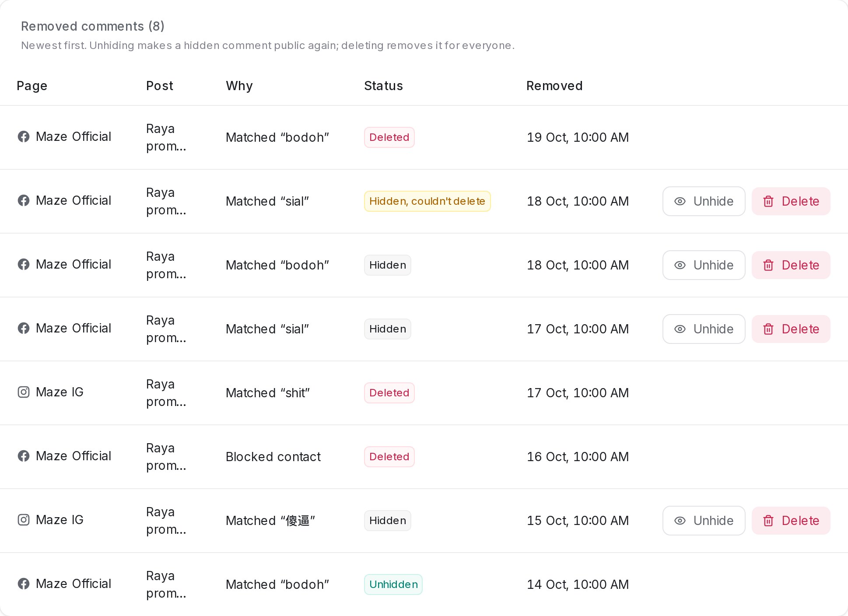Unhide the 15 Oct Maze IG comment
The height and width of the screenshot is (616, 848).
[x=704, y=521]
